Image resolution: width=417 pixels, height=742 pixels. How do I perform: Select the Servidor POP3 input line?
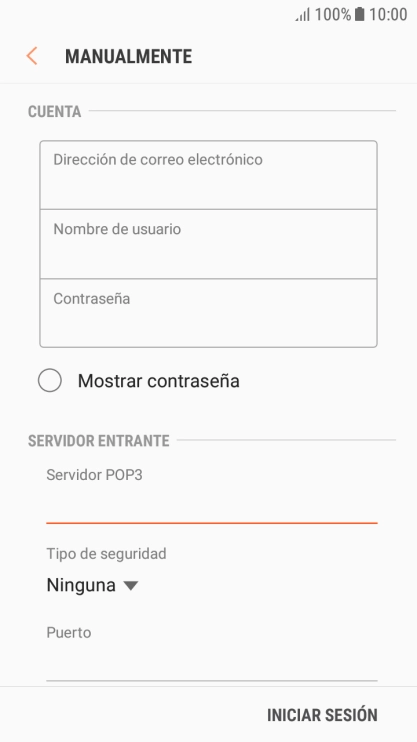(212, 507)
